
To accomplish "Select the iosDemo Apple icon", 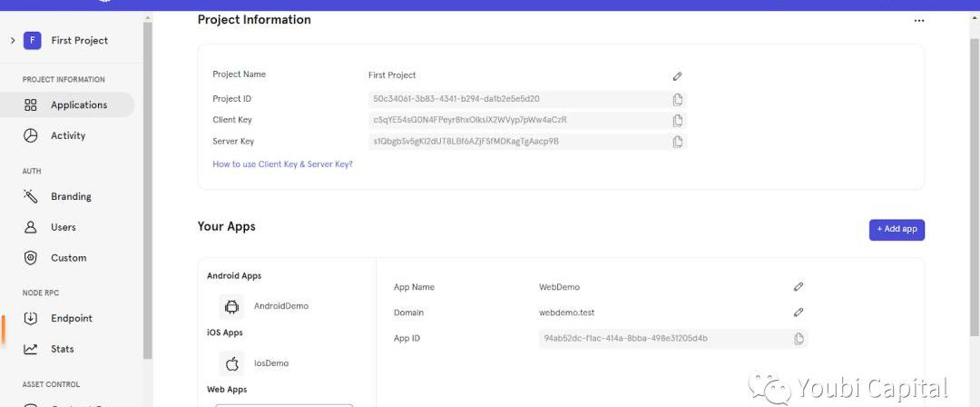I will pyautogui.click(x=231, y=363).
